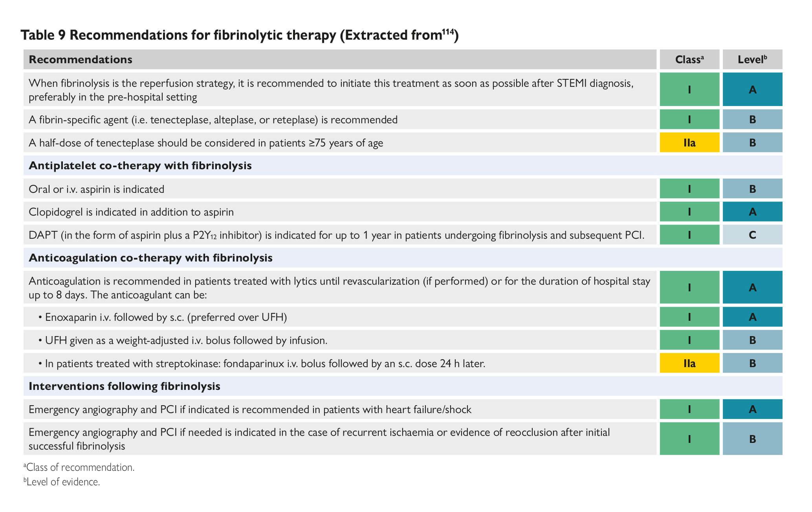This screenshot has height=512, width=812.
Task: Click level B cell for the UFH row
Action: pos(752,340)
